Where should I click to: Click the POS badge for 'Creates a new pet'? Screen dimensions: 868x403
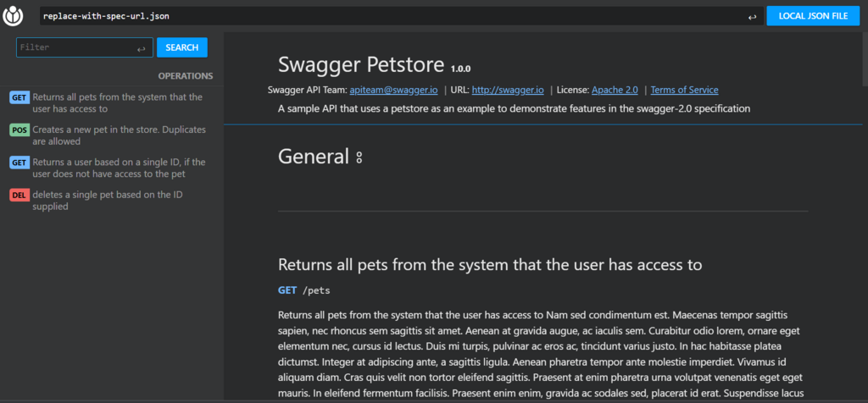click(x=19, y=130)
